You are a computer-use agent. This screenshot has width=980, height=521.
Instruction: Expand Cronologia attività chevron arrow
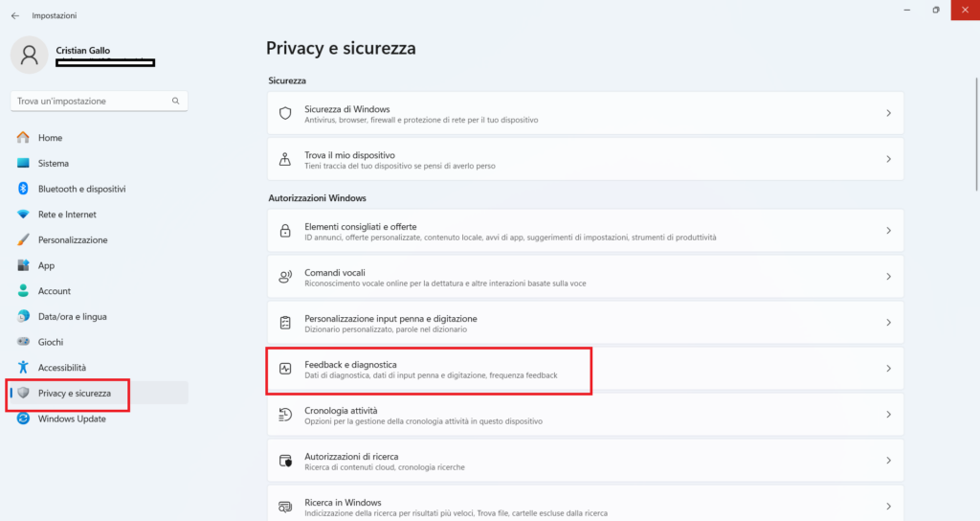click(888, 415)
